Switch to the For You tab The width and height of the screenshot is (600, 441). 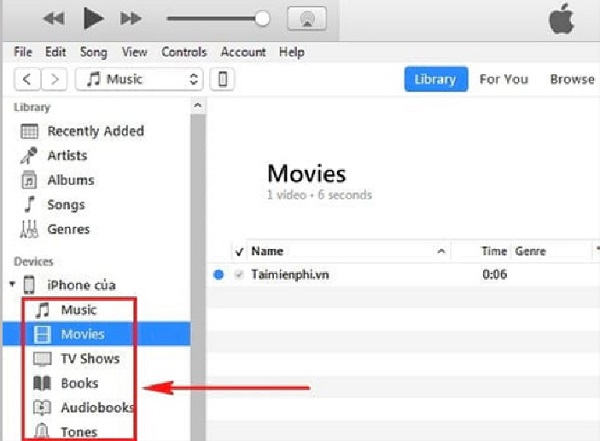504,79
